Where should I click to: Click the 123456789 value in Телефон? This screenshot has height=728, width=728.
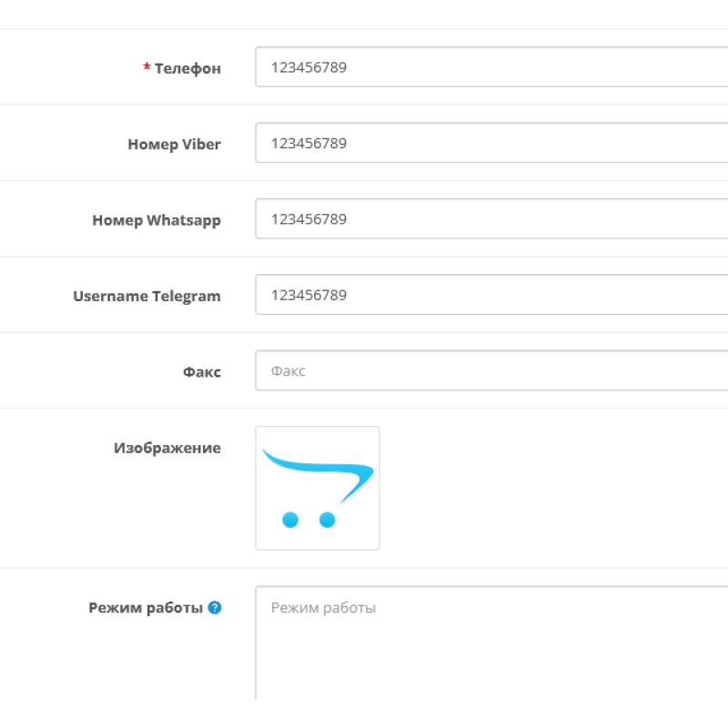coord(308,67)
